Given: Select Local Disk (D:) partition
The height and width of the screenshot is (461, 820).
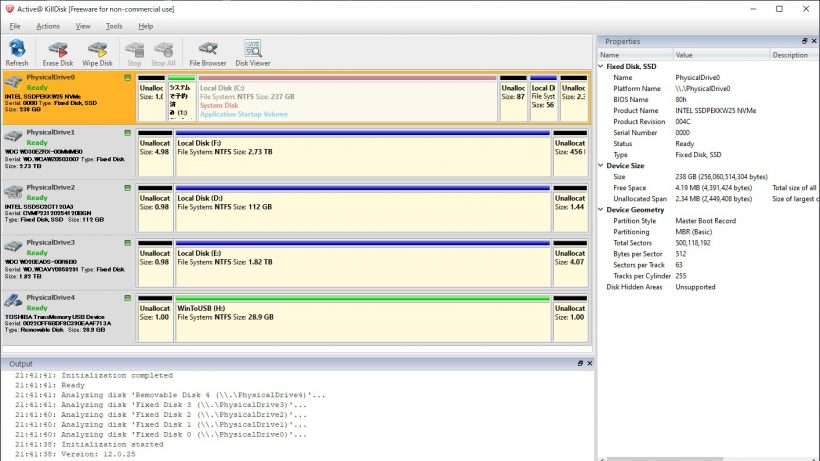Looking at the screenshot, I should coord(363,209).
